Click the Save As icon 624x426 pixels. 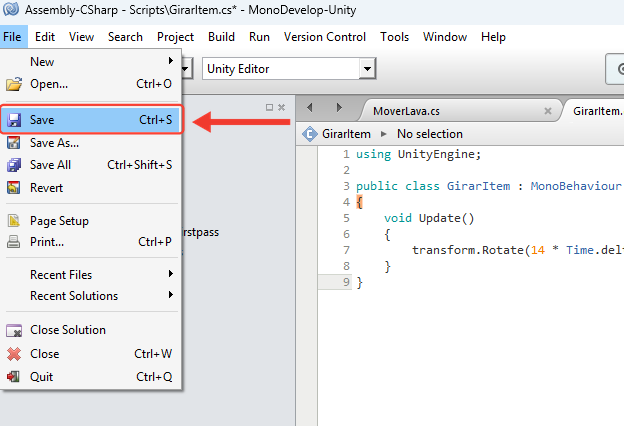coord(14,143)
